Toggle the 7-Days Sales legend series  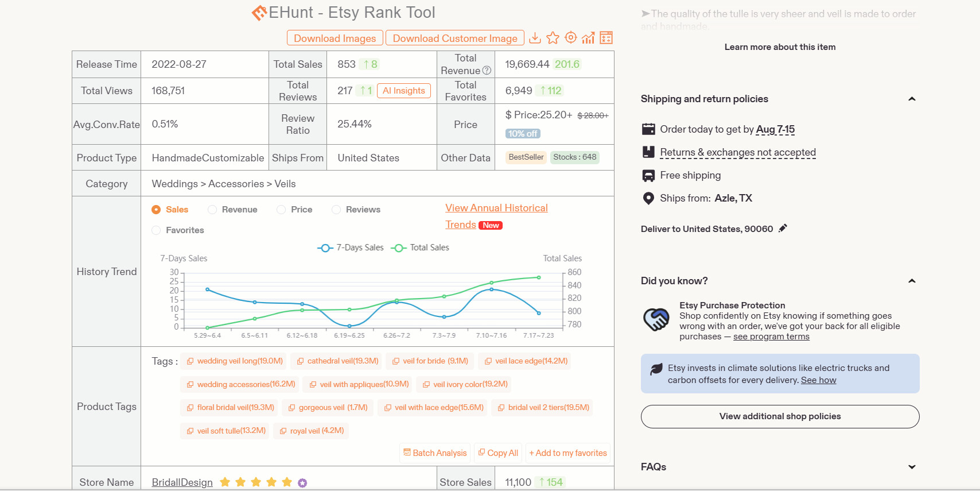pos(351,248)
